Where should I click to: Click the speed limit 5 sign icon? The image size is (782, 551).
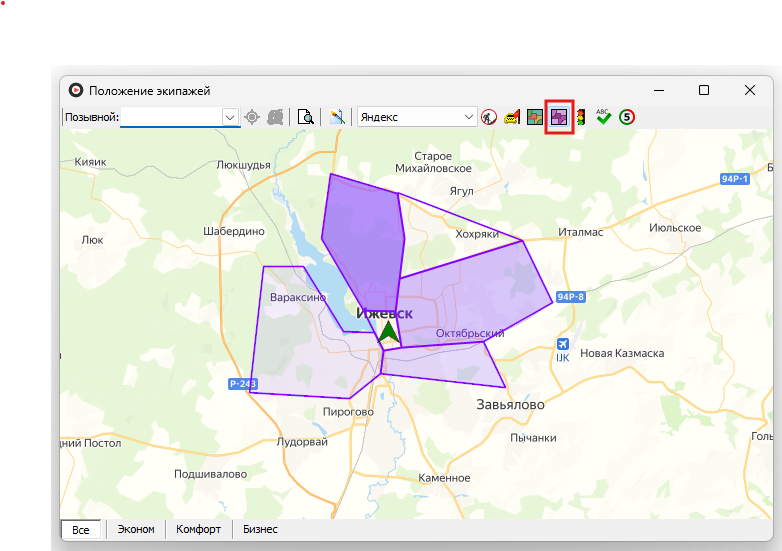627,117
